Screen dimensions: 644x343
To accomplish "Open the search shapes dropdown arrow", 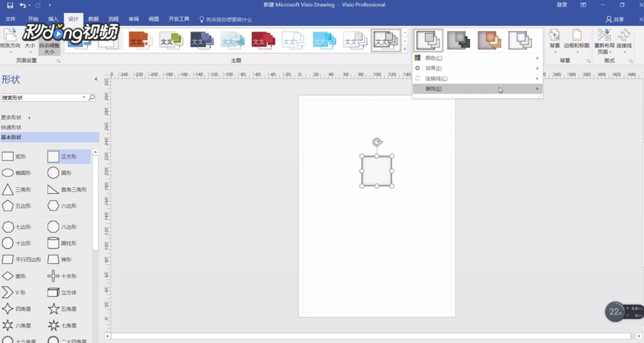I will click(84, 98).
